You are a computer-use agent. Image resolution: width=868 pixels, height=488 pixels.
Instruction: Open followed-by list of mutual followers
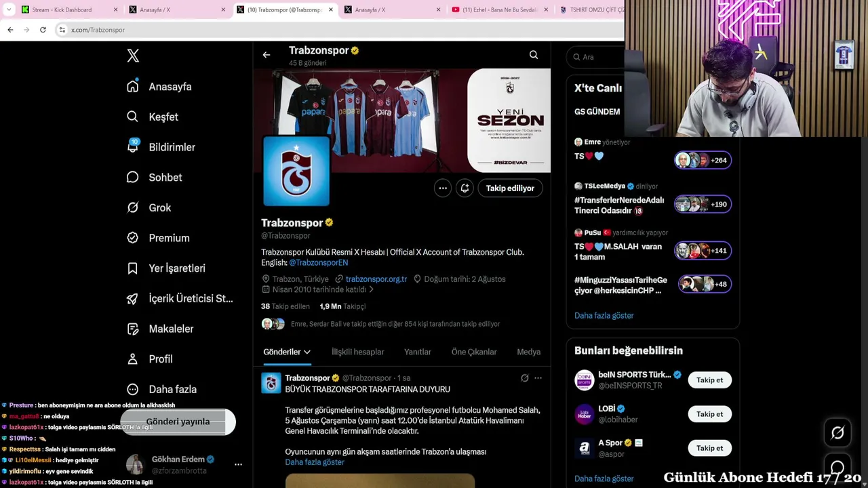tap(395, 324)
